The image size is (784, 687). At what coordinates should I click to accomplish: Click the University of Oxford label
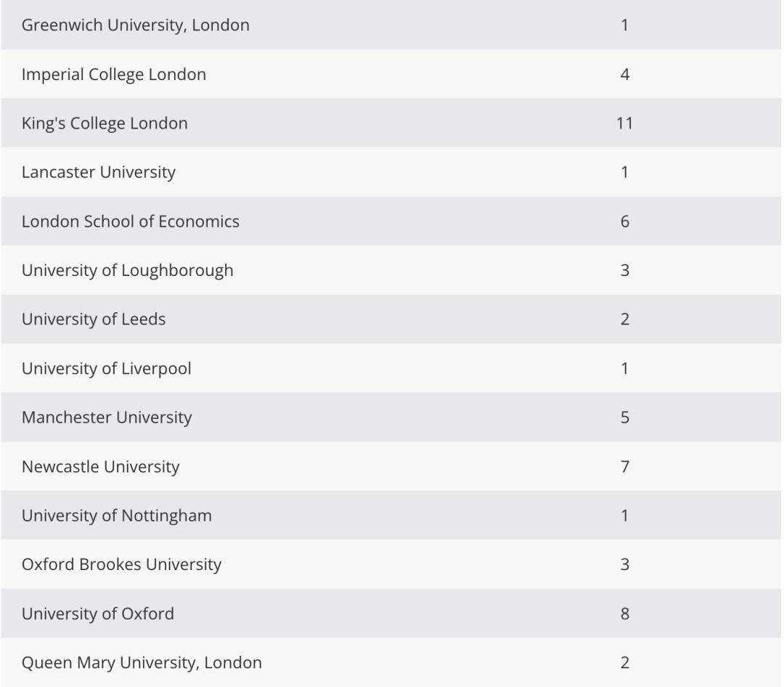click(97, 614)
